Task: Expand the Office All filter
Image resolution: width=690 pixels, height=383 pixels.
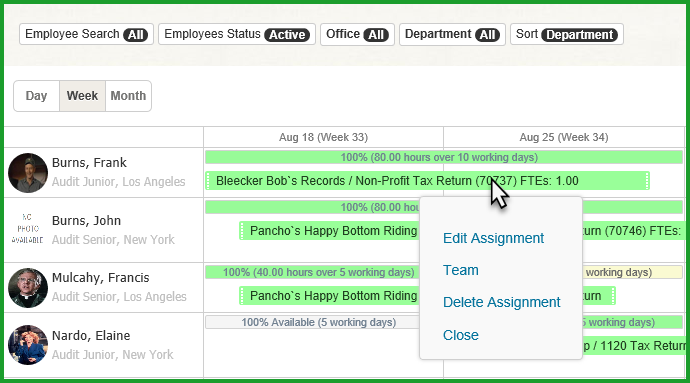Action: (x=357, y=34)
